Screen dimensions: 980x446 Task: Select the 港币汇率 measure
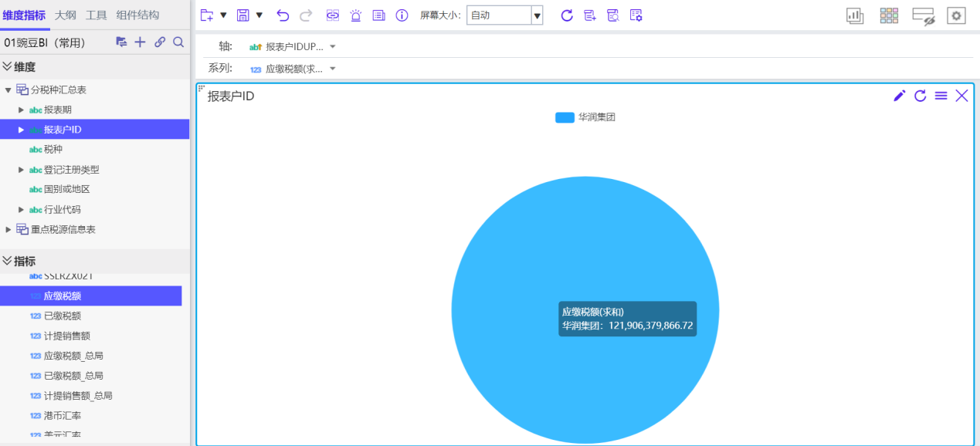[63, 416]
